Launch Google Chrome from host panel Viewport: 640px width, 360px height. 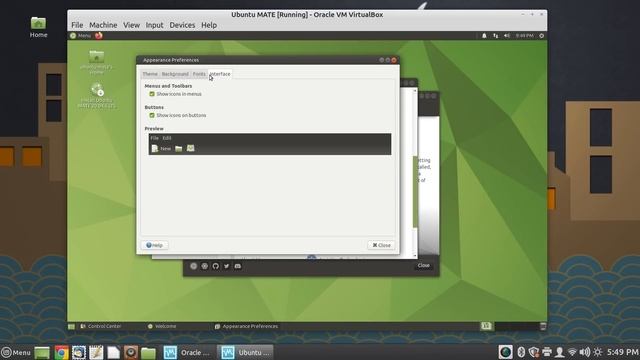pos(61,352)
